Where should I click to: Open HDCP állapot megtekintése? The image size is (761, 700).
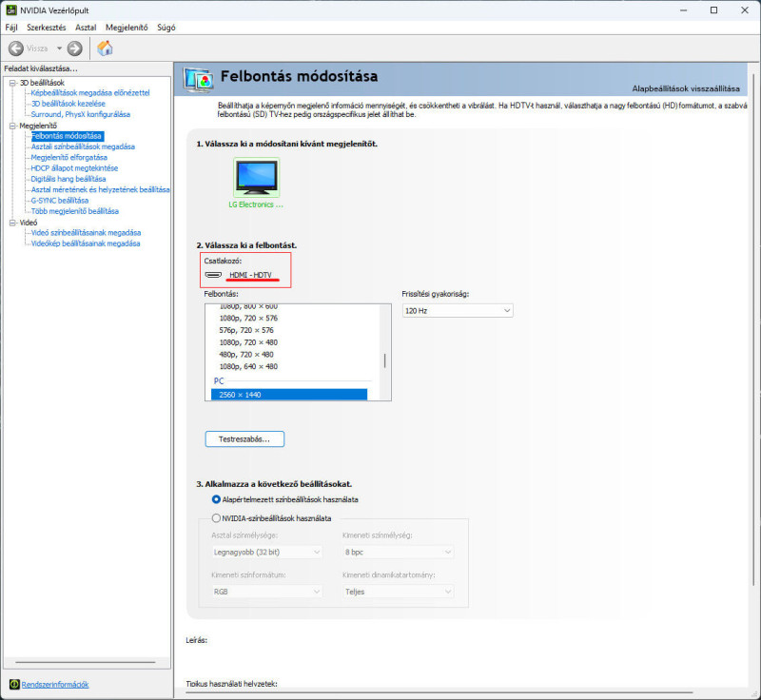74,167
